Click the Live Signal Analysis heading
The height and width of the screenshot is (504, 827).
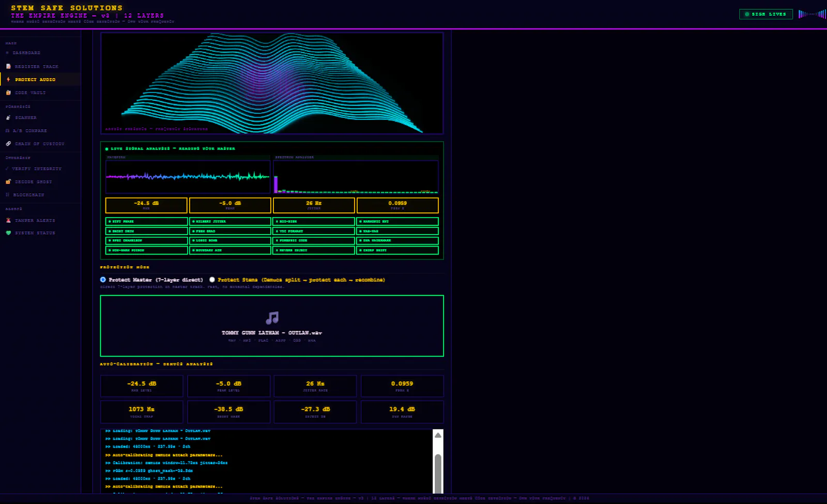click(x=173, y=148)
